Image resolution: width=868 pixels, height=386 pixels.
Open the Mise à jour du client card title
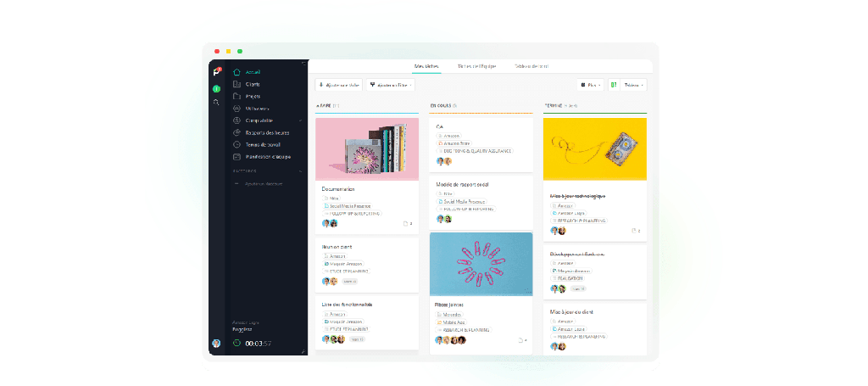(x=572, y=312)
